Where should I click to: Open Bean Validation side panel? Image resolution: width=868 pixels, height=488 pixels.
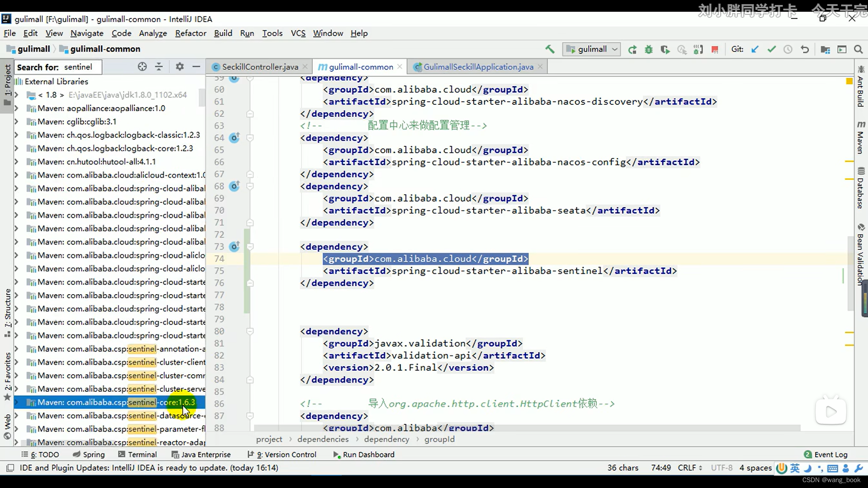click(860, 254)
